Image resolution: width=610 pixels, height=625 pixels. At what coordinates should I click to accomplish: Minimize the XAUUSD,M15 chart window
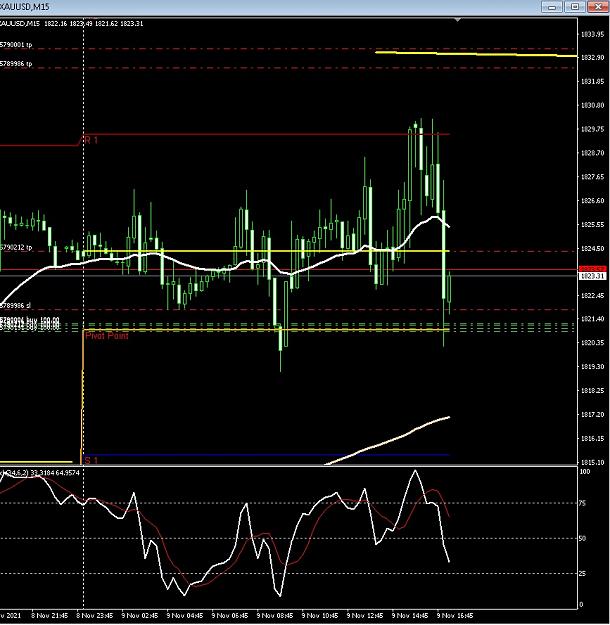point(552,6)
